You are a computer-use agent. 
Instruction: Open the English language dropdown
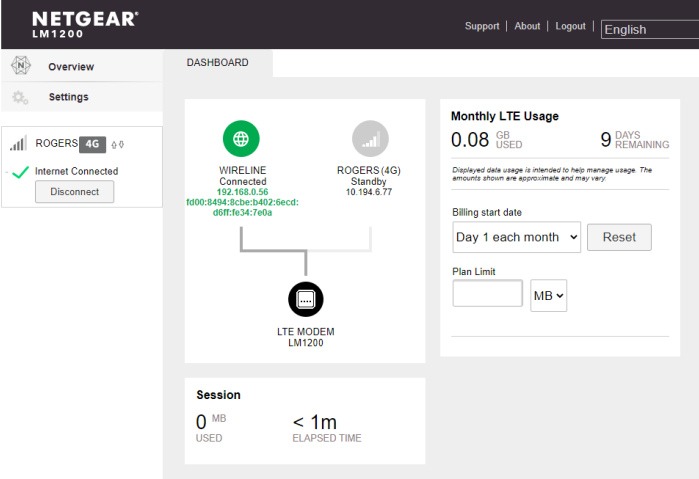[649, 29]
